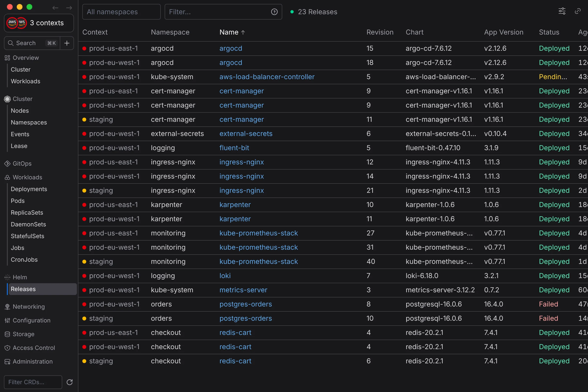Sort by the Name column header
The height and width of the screenshot is (392, 588).
(232, 32)
